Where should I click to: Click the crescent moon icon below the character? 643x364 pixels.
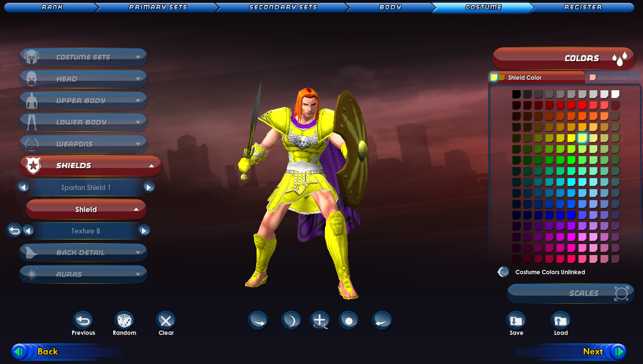coord(291,321)
